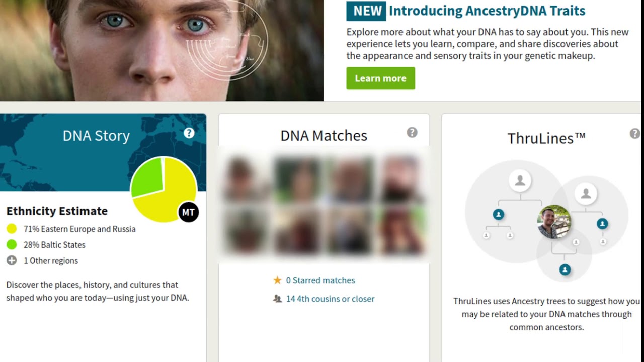The width and height of the screenshot is (644, 362).
Task: Click the user profile photo in ThruLines diagram
Action: (554, 222)
